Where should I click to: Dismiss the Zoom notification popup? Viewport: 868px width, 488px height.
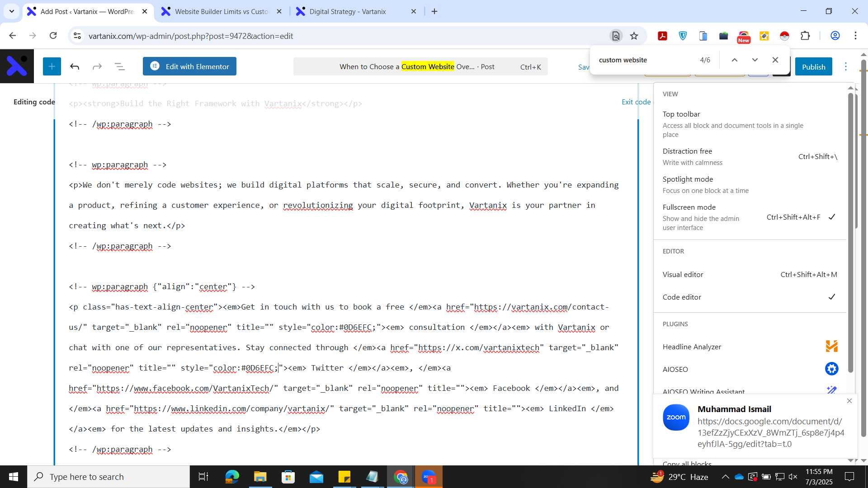pos(849,401)
